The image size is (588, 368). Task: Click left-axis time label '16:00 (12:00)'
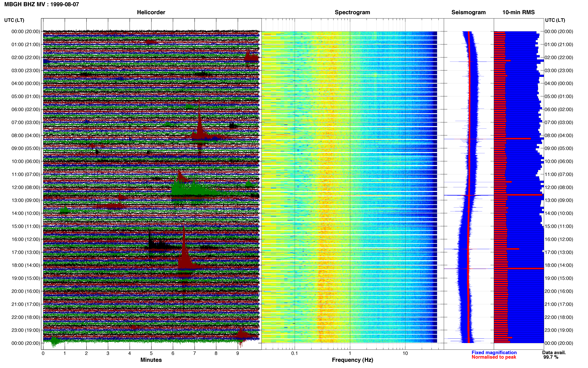click(x=26, y=240)
